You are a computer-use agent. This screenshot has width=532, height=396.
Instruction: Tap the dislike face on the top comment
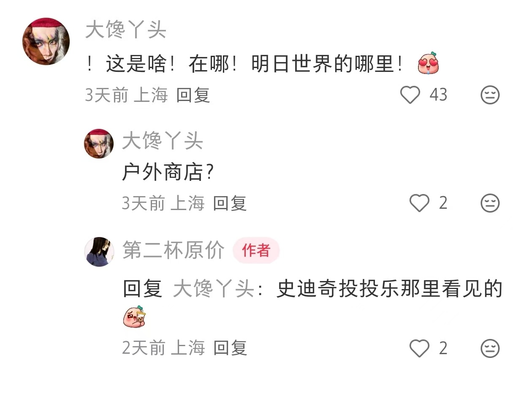click(490, 95)
